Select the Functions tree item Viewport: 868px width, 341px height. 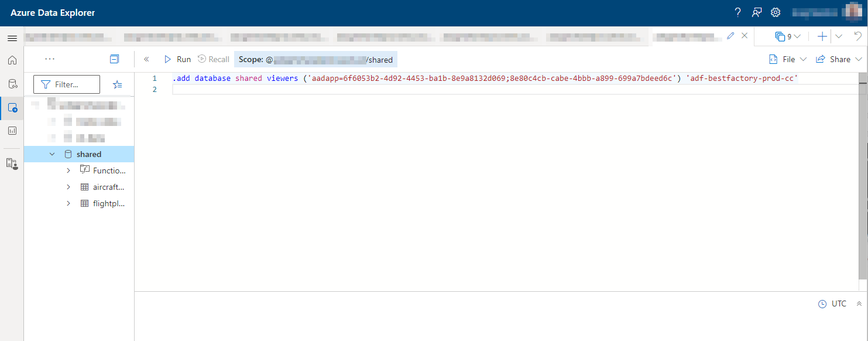(109, 170)
